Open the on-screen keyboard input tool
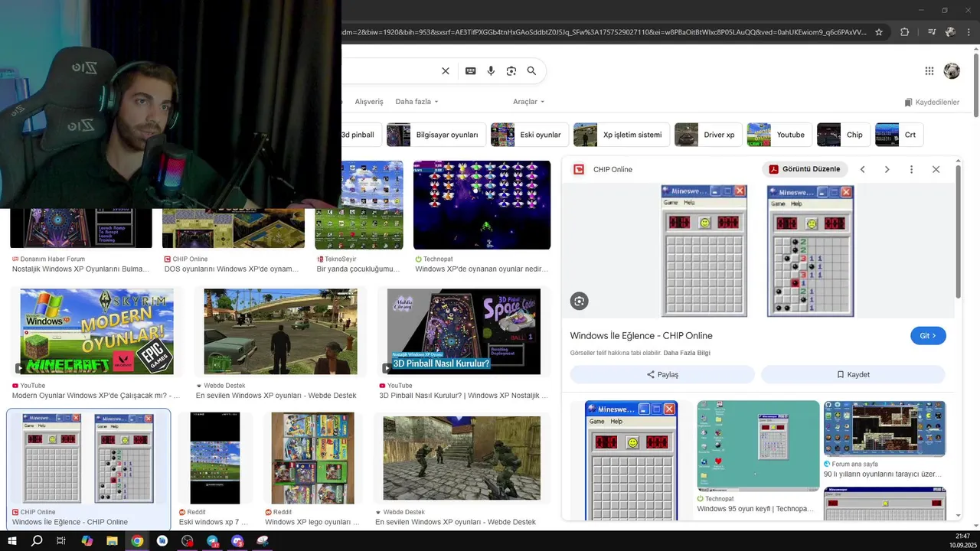The width and height of the screenshot is (980, 551). pos(470,71)
